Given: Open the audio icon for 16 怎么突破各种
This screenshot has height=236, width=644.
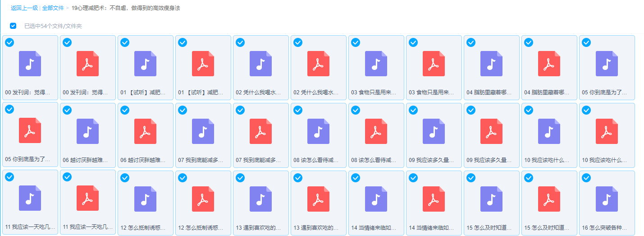Looking at the screenshot, I should [x=607, y=199].
